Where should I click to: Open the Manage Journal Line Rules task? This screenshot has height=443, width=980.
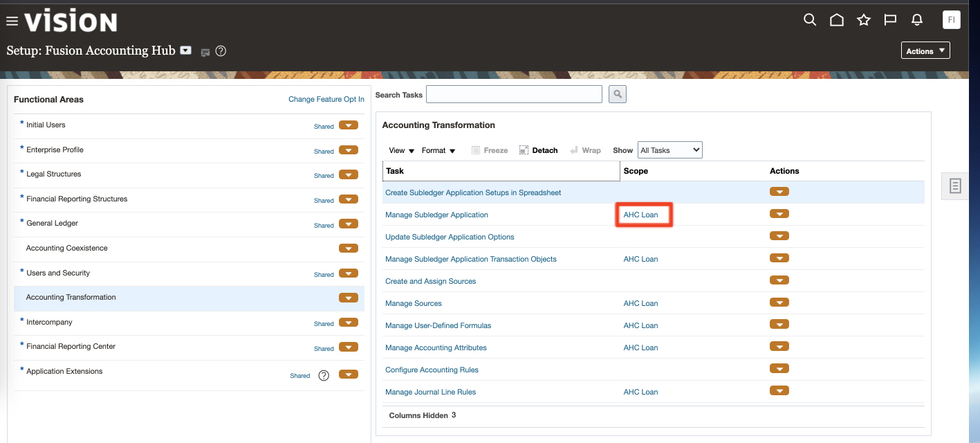click(430, 392)
